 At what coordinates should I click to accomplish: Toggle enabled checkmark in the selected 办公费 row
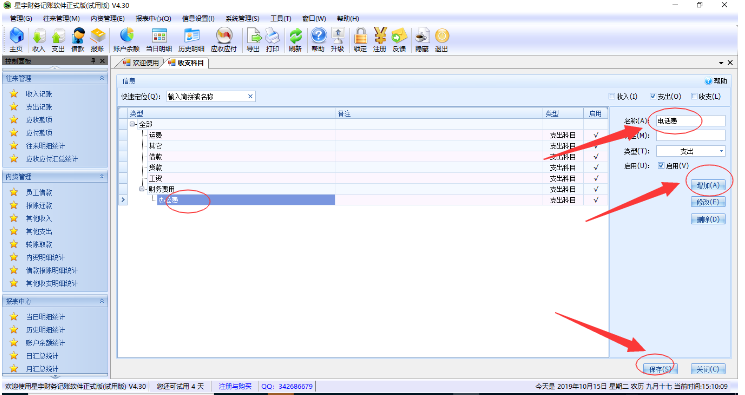[x=596, y=200]
